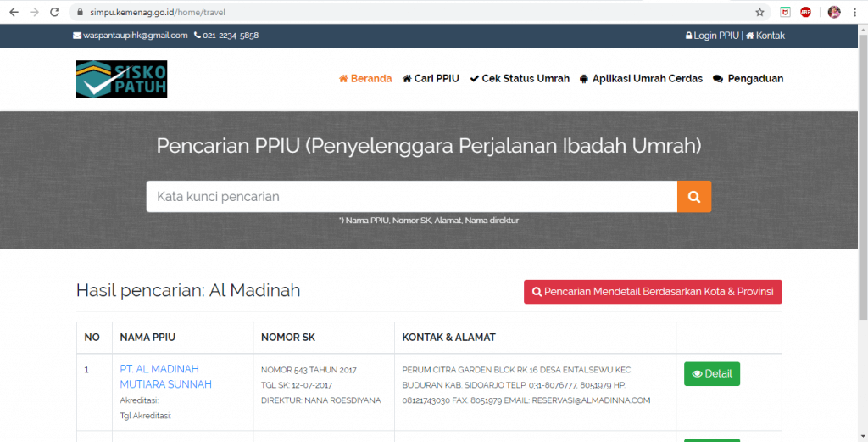Image resolution: width=868 pixels, height=442 pixels.
Task: Go to Beranda menu item
Action: point(365,79)
